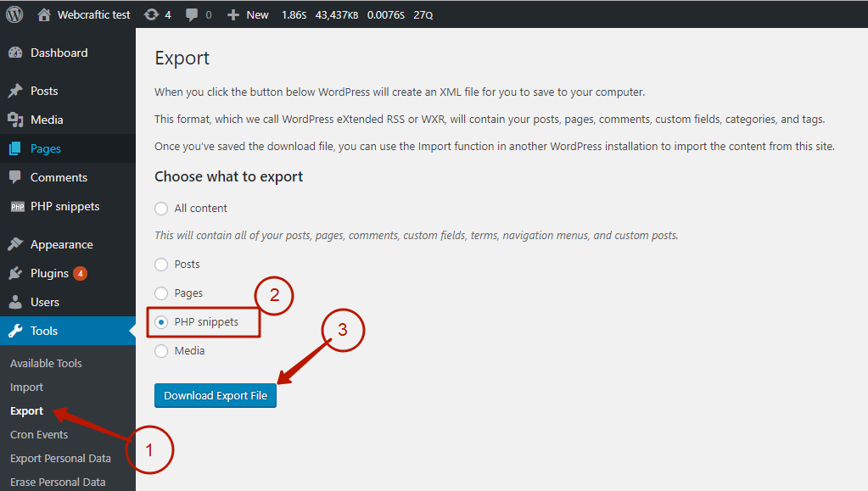Click the plus New icon in admin bar

pyautogui.click(x=233, y=14)
